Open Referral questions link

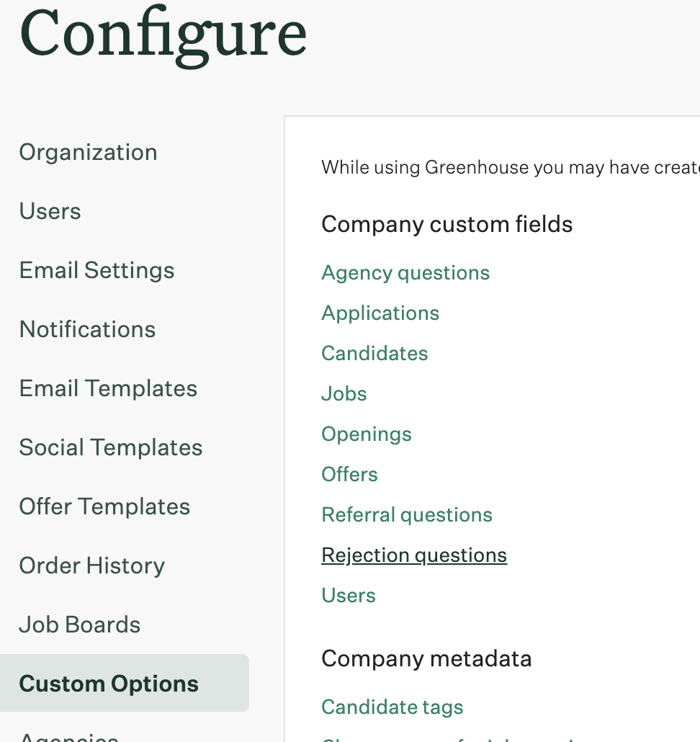[x=407, y=515]
